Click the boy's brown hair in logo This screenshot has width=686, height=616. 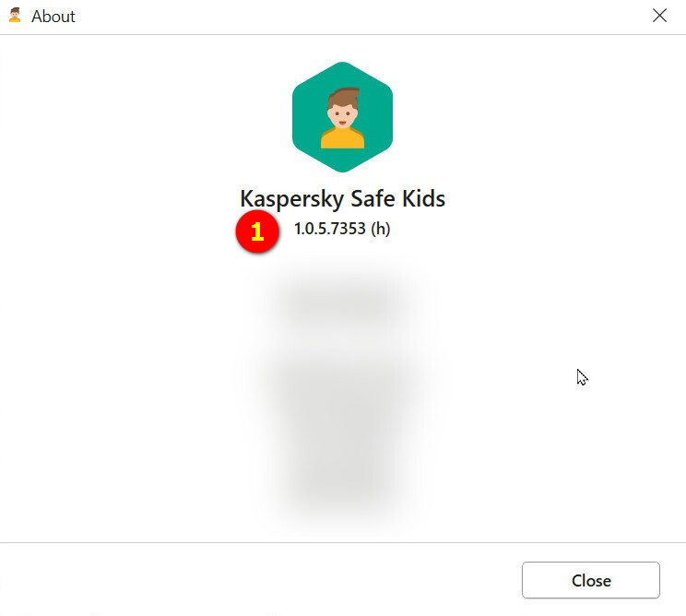[344, 97]
